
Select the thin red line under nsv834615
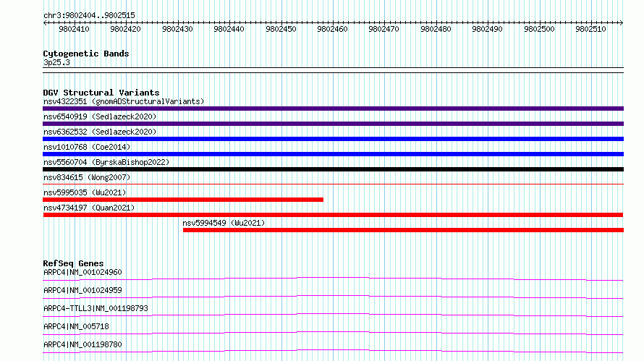pos(333,184)
